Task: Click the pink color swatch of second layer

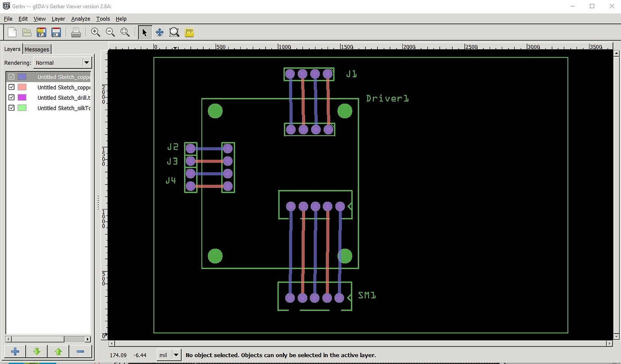Action: point(22,87)
